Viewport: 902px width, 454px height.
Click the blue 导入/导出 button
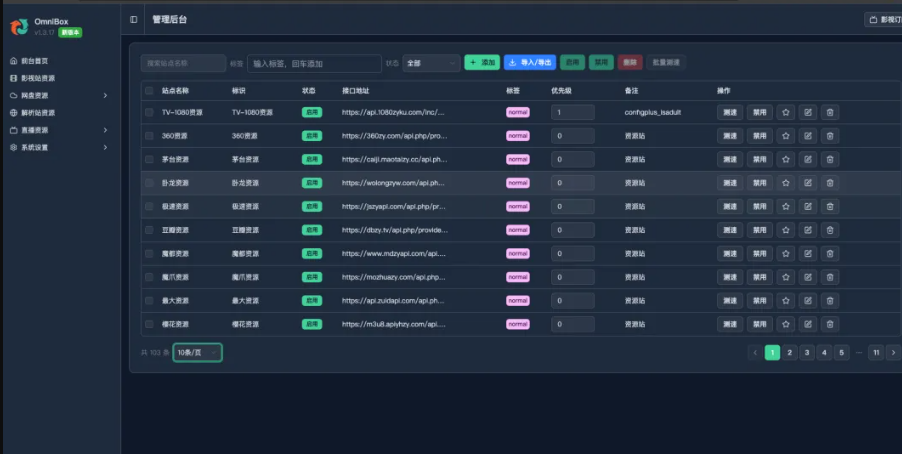coord(530,63)
